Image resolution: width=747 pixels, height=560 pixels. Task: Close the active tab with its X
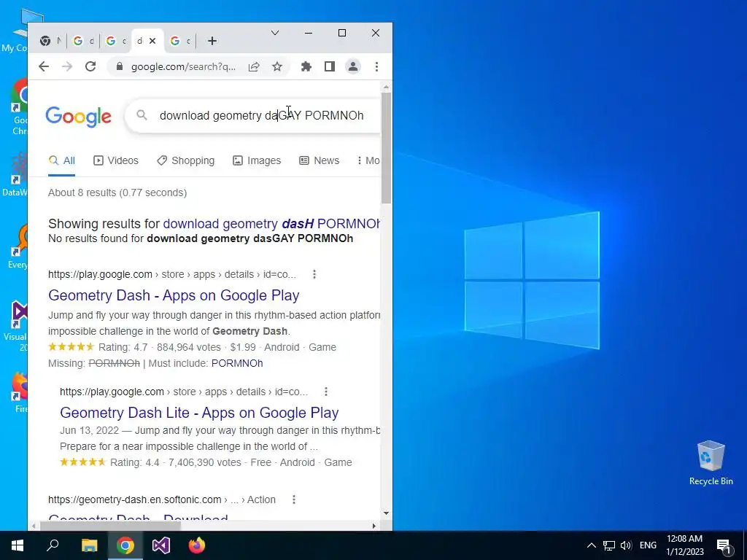pos(152,41)
